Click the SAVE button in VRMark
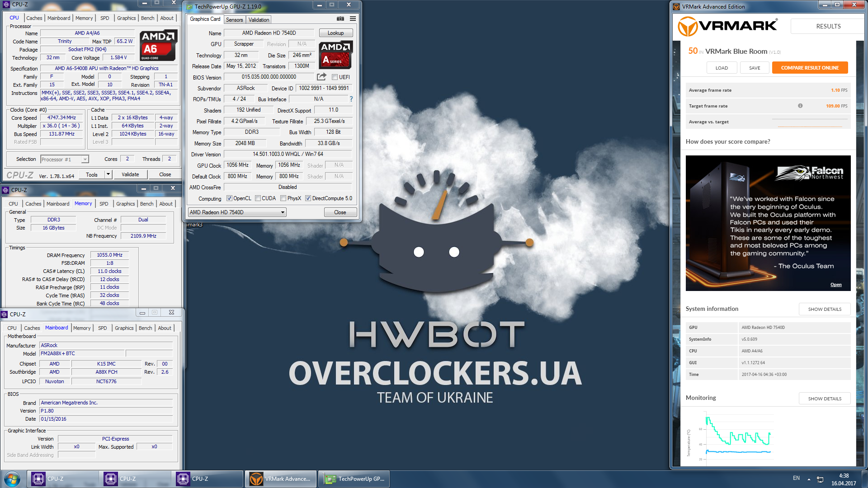The height and width of the screenshot is (488, 868). [755, 68]
